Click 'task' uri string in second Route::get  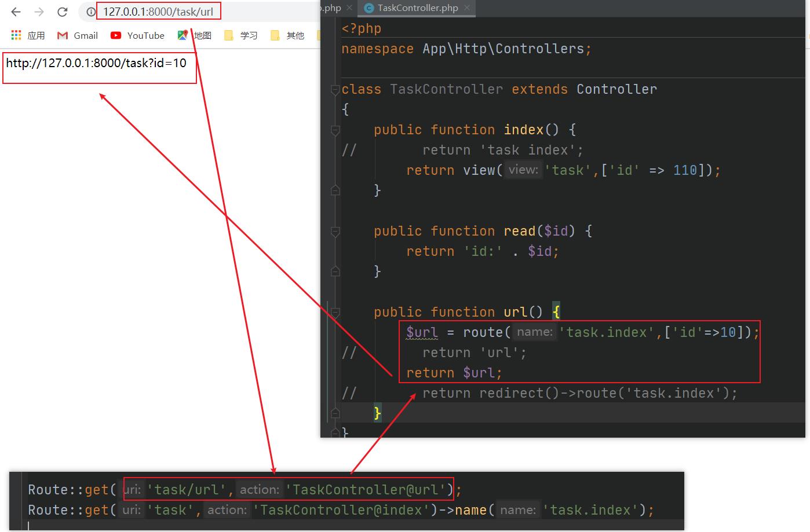click(170, 510)
